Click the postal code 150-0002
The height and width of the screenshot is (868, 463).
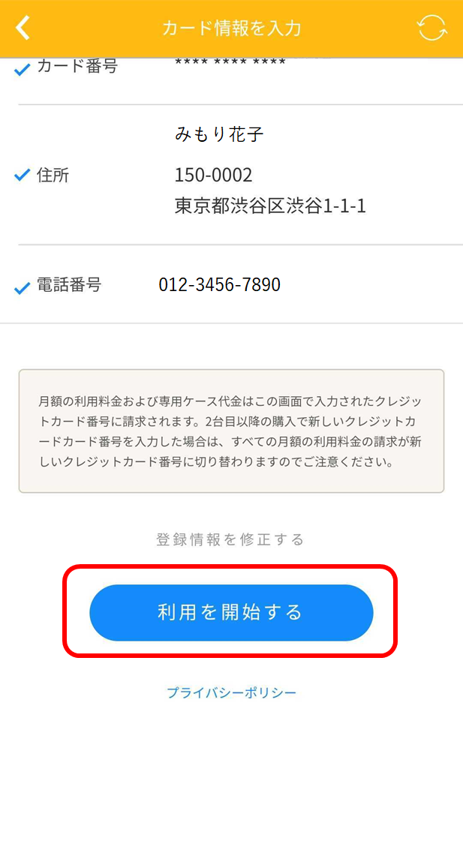click(x=214, y=176)
